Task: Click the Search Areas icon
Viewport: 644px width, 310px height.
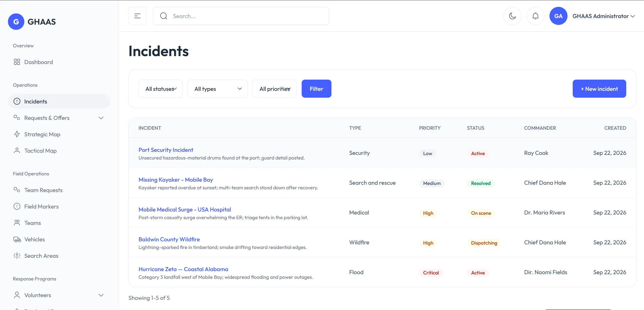Action: 17,256
